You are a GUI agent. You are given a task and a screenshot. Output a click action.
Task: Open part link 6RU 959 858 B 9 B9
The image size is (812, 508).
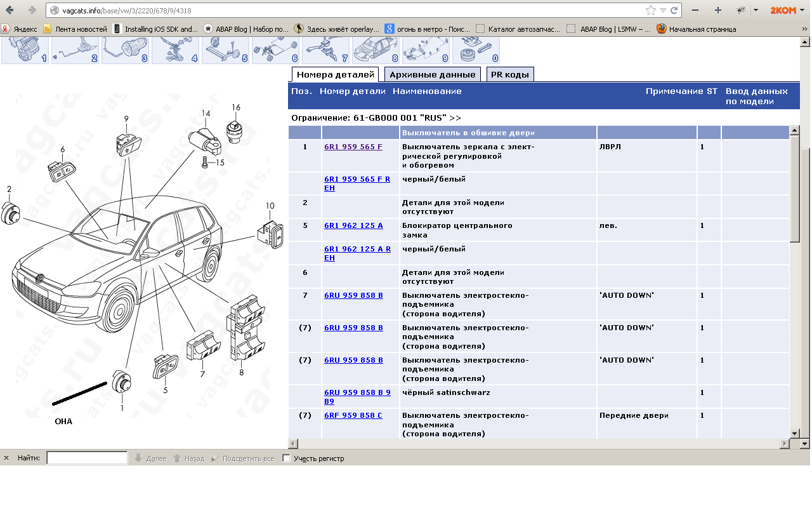click(x=357, y=397)
